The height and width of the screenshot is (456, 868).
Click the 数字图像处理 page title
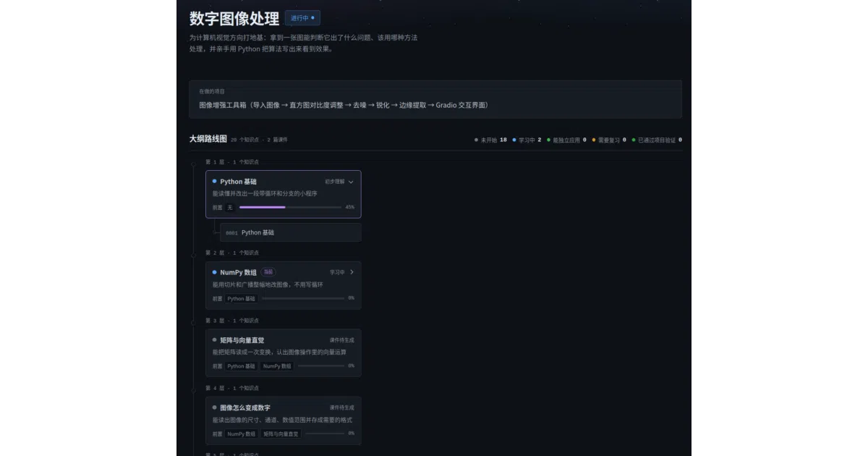click(x=234, y=19)
